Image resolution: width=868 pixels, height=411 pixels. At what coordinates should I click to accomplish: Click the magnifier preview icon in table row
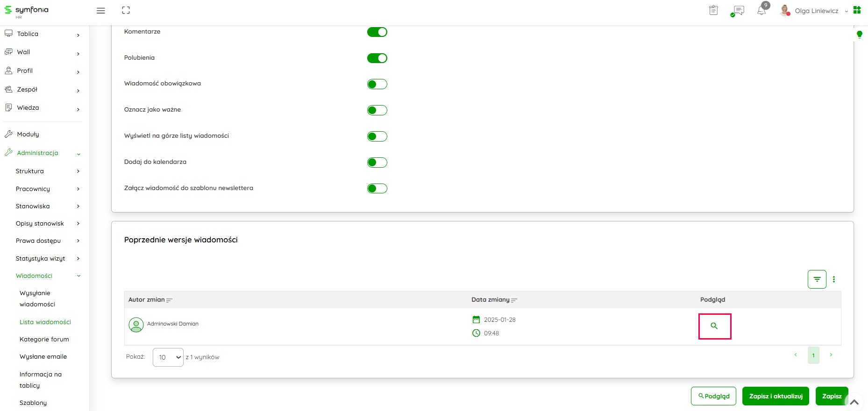click(x=714, y=326)
